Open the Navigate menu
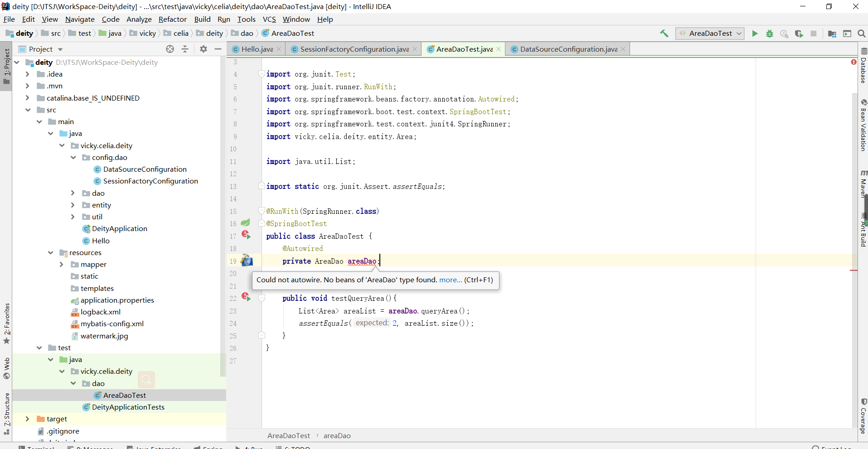Viewport: 868px width, 449px height. click(80, 19)
